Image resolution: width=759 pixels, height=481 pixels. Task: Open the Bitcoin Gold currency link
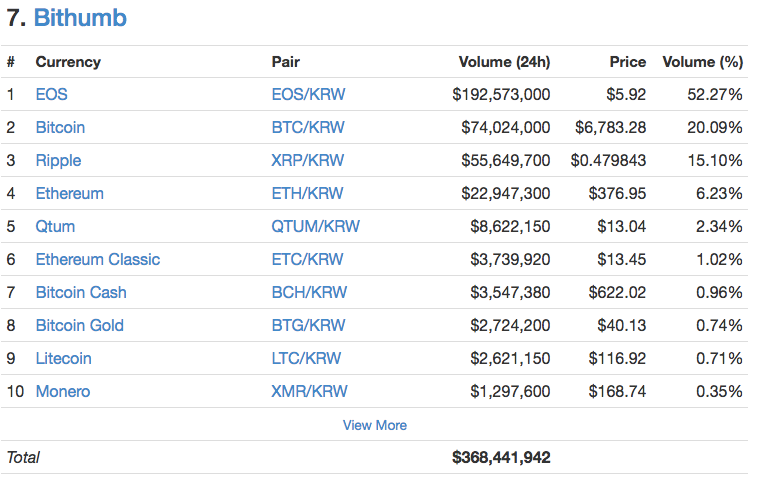[x=79, y=325]
